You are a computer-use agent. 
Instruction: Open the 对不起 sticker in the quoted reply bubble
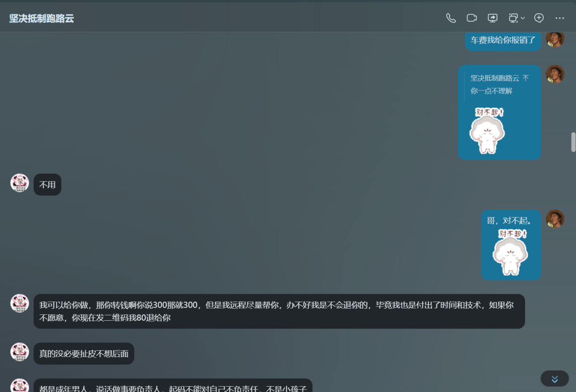pyautogui.click(x=487, y=130)
